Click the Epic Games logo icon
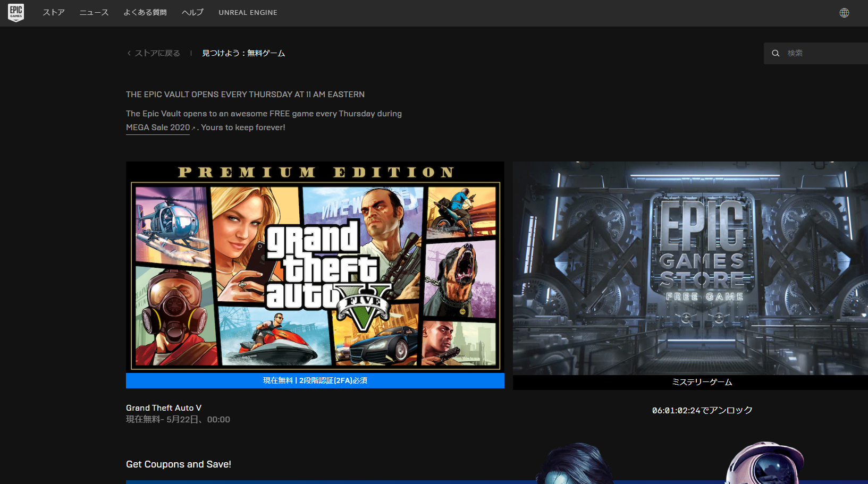 tap(16, 12)
